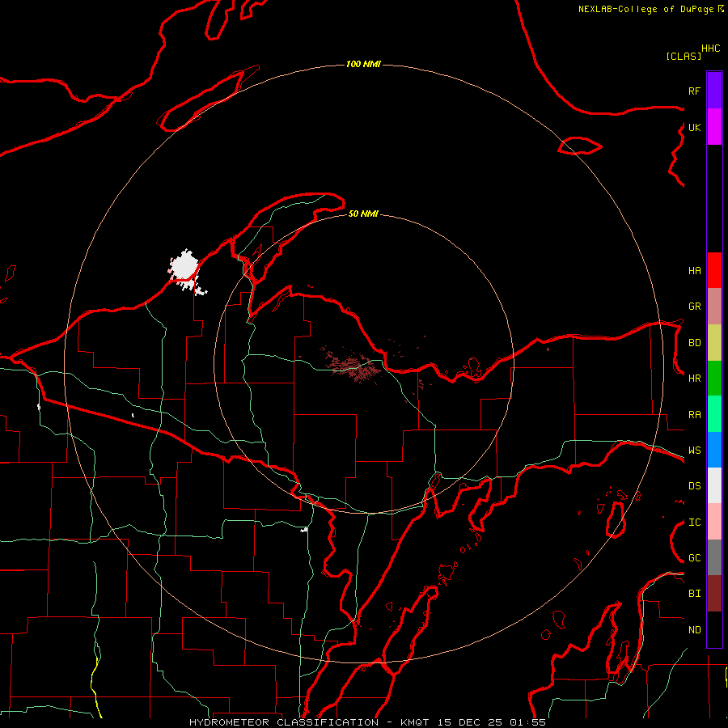Click the HA red legend swatch

point(714,270)
